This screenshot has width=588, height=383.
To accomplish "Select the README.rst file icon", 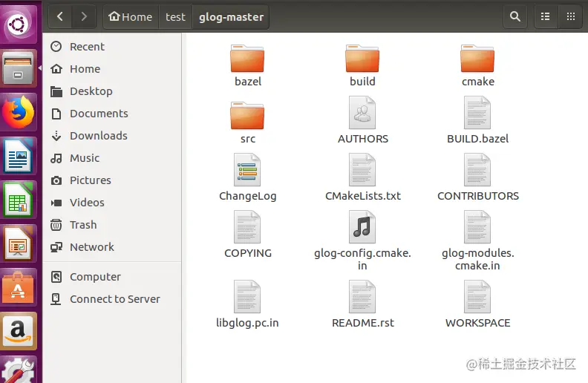I will pyautogui.click(x=362, y=296).
